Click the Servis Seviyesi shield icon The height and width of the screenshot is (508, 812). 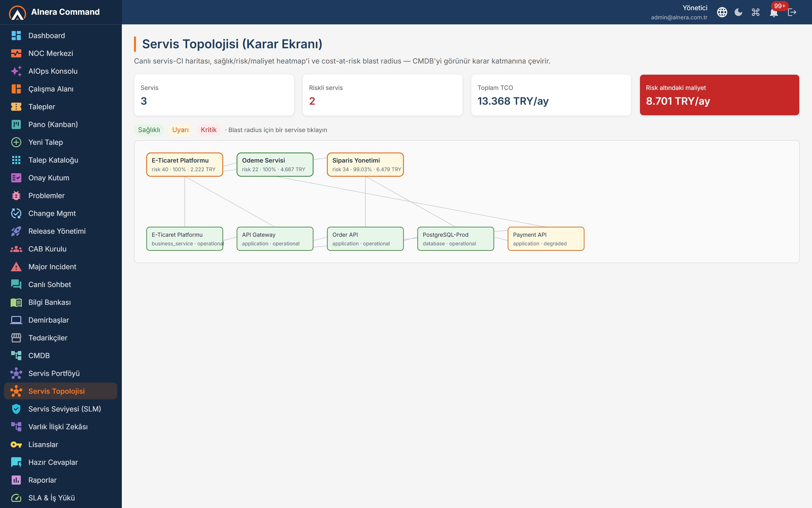(16, 409)
